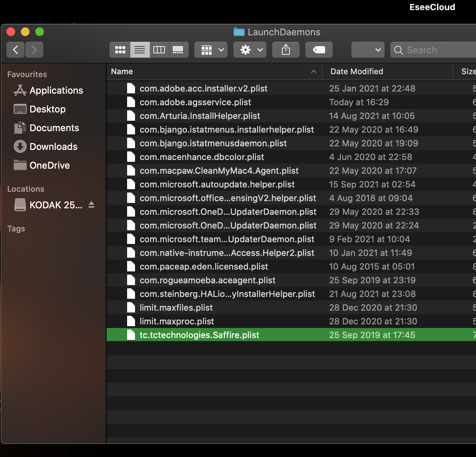This screenshot has width=476, height=457.
Task: Click the Locations sidebar heading
Action: [x=26, y=189]
